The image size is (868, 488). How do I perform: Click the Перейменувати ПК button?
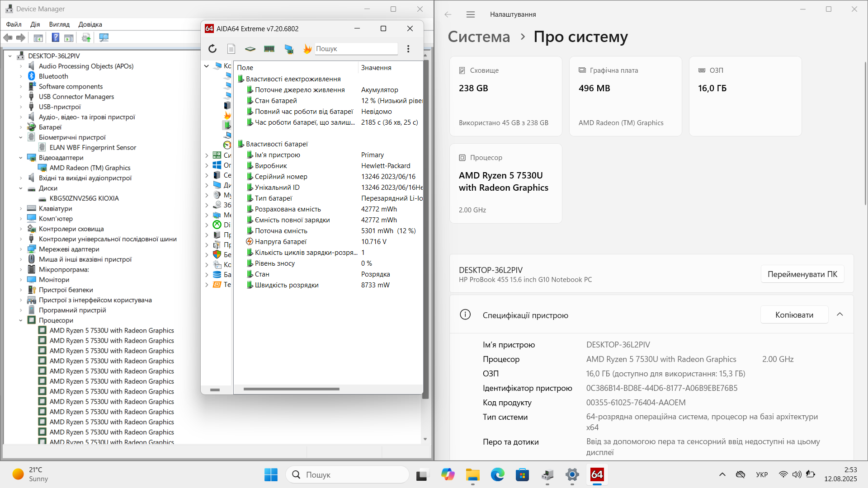pos(802,274)
